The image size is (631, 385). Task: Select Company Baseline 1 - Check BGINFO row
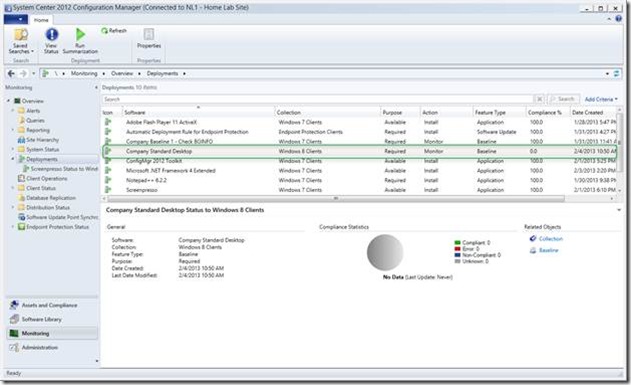pyautogui.click(x=360, y=142)
